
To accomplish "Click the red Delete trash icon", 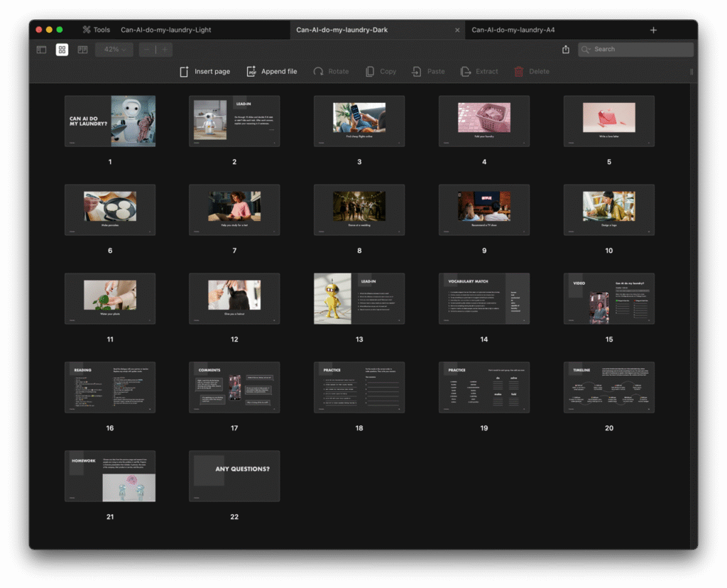I will (x=519, y=72).
